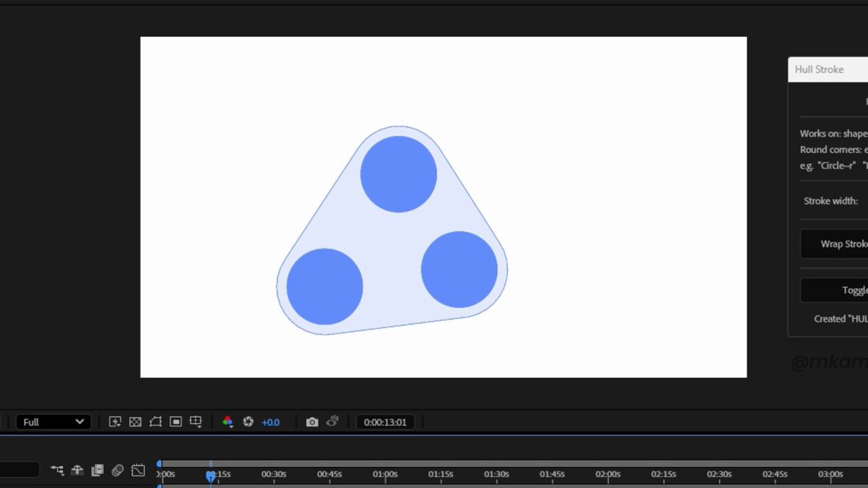Screen dimensions: 868x488
Task: Click the 0:00:13:01 preview time
Action: pyautogui.click(x=386, y=422)
